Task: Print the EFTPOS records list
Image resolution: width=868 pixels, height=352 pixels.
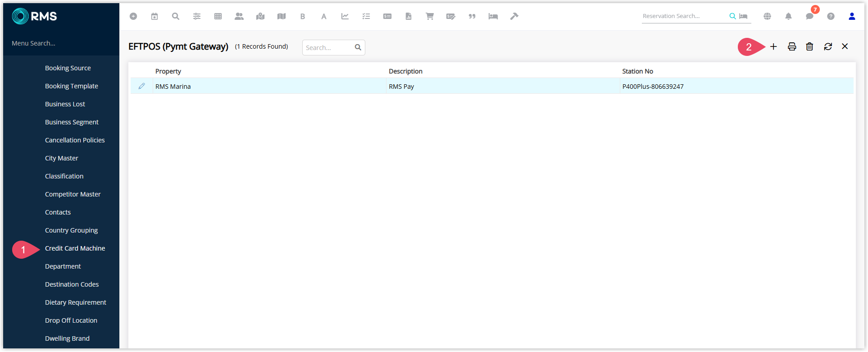Action: tap(792, 47)
